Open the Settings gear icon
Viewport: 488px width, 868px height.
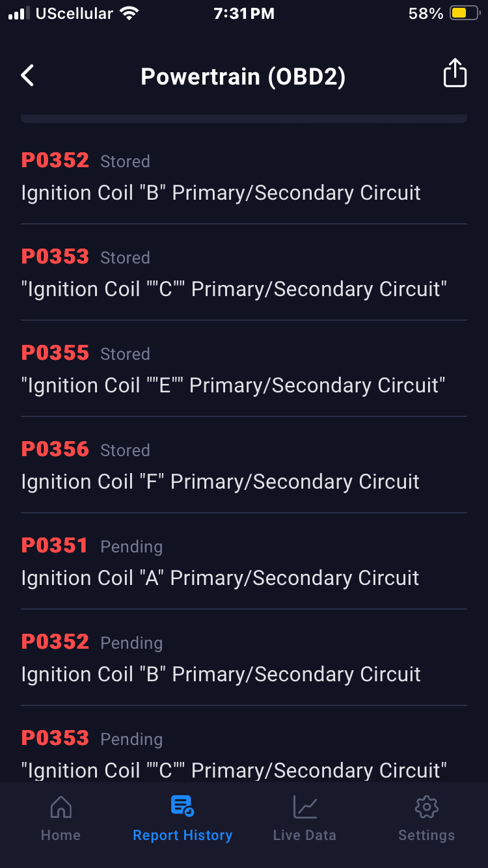pyautogui.click(x=426, y=807)
